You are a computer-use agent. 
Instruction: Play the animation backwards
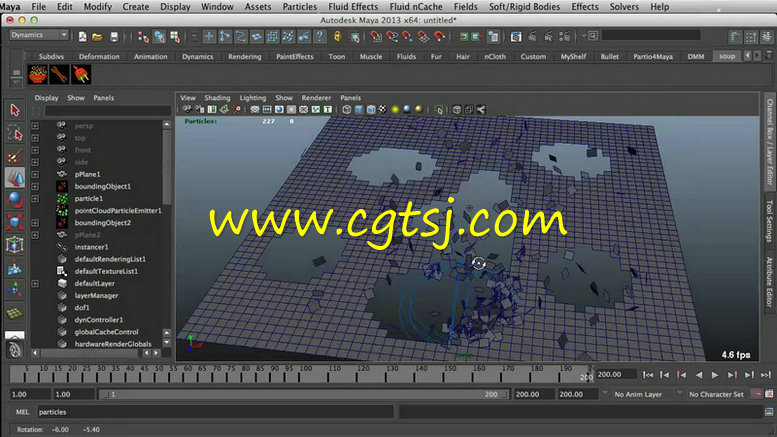pos(699,375)
